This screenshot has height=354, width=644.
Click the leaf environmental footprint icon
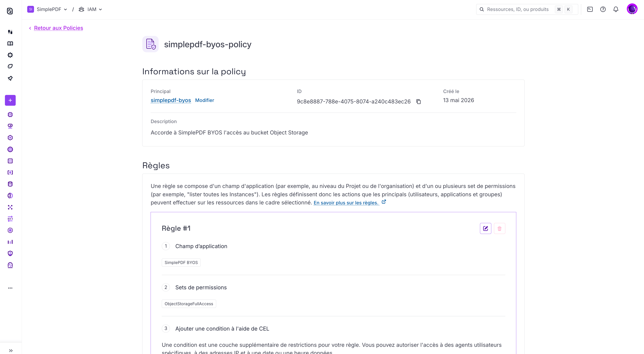10,67
